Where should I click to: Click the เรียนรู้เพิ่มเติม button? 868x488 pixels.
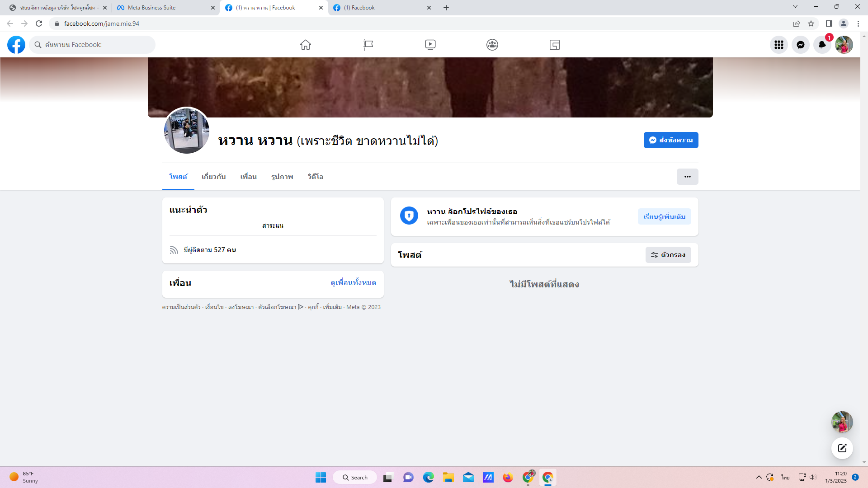coord(664,217)
